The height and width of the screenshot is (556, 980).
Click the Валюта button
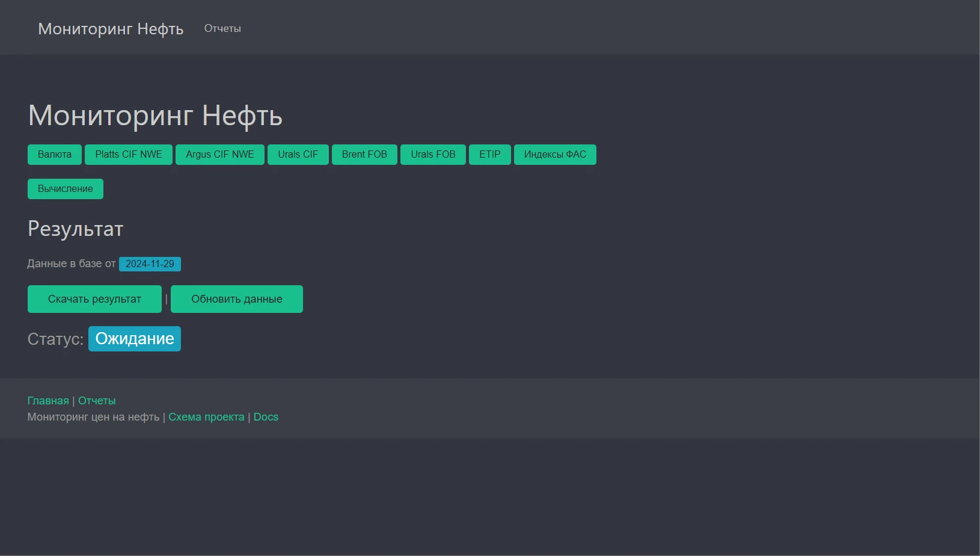54,155
